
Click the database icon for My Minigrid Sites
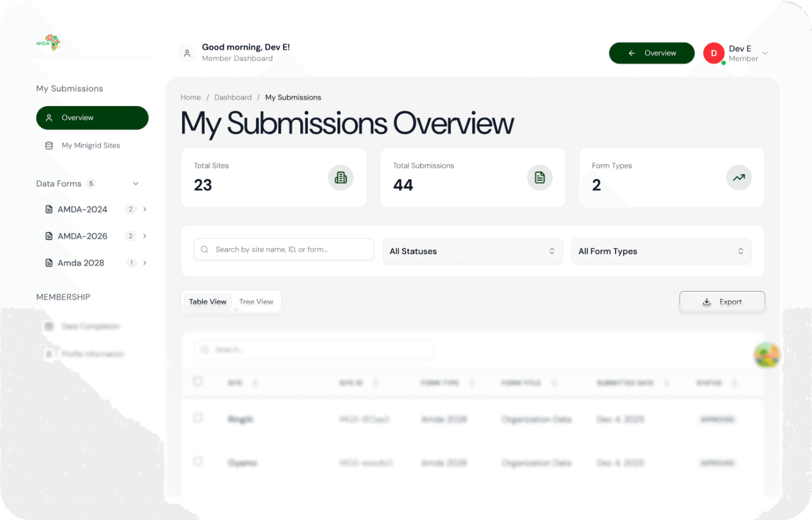pos(49,146)
